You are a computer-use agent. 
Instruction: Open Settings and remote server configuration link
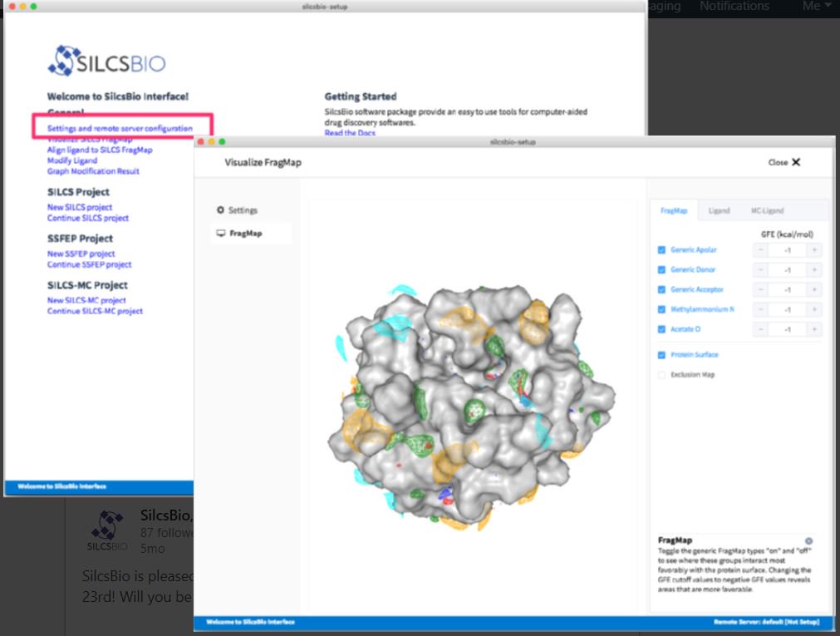pyautogui.click(x=120, y=129)
